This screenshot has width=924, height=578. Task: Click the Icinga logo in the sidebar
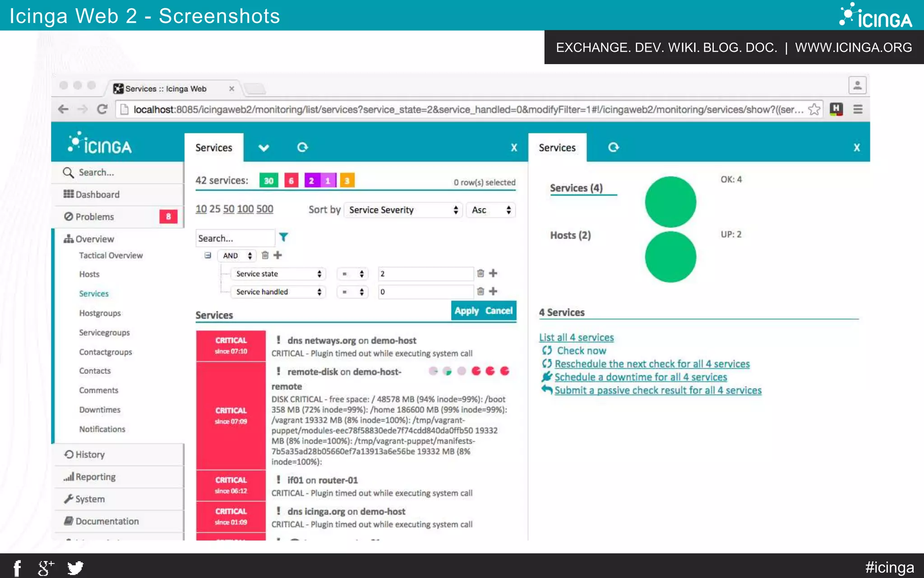[x=100, y=144]
